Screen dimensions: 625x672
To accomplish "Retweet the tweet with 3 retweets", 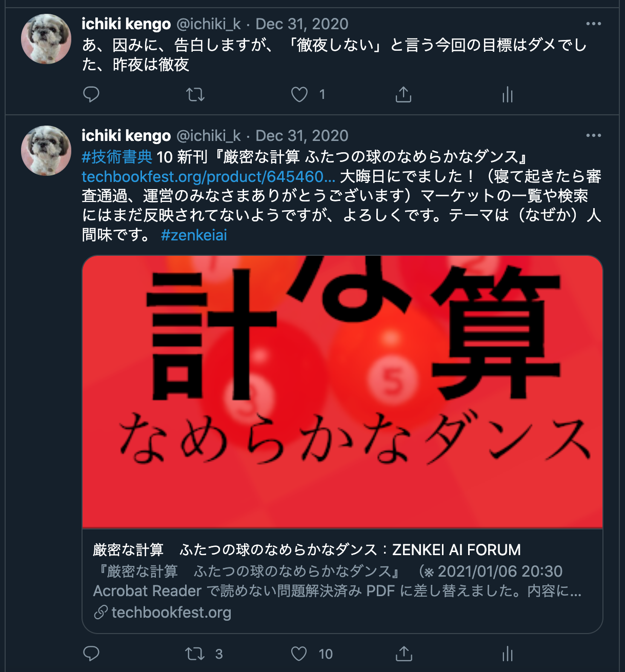I will [195, 654].
